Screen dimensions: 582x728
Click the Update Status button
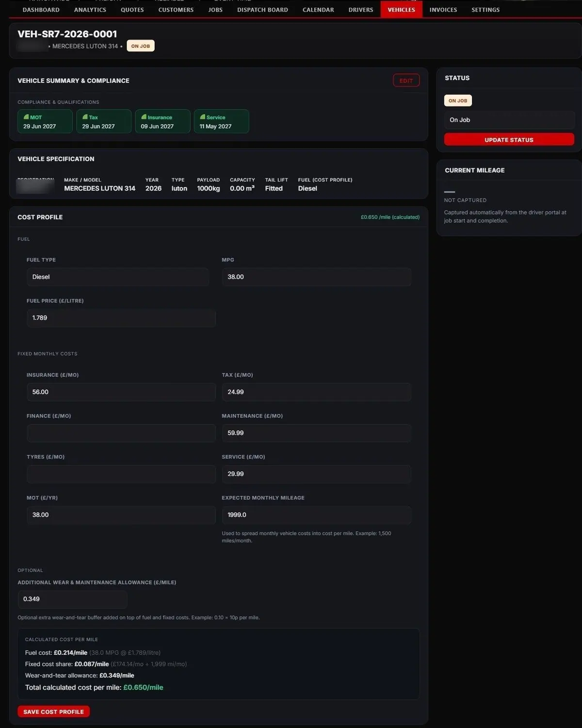pyautogui.click(x=509, y=140)
